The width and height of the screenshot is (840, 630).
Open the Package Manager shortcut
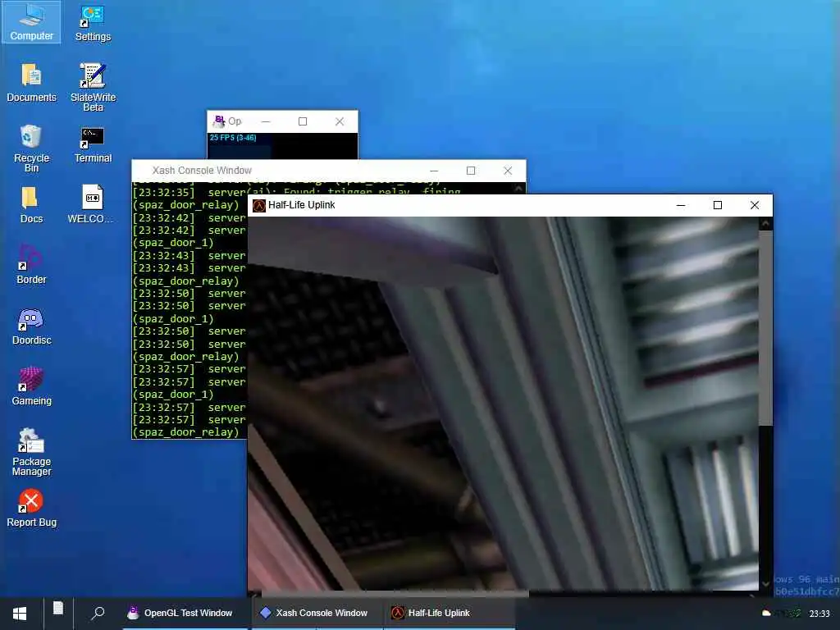pos(31,452)
